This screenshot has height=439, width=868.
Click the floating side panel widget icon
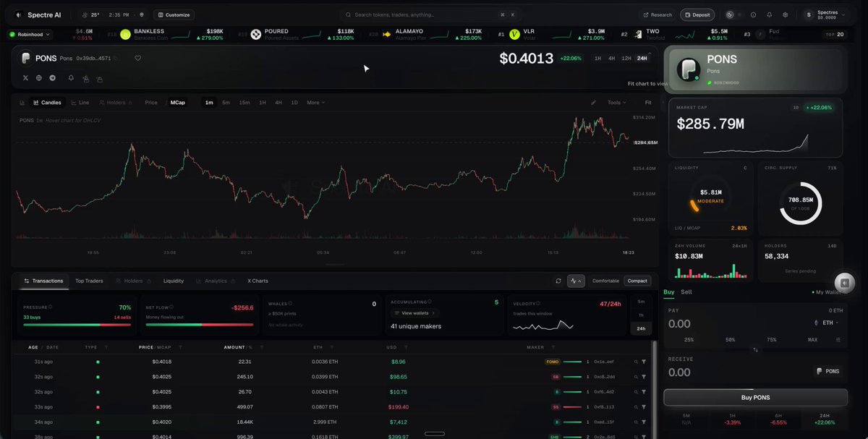pos(844,283)
